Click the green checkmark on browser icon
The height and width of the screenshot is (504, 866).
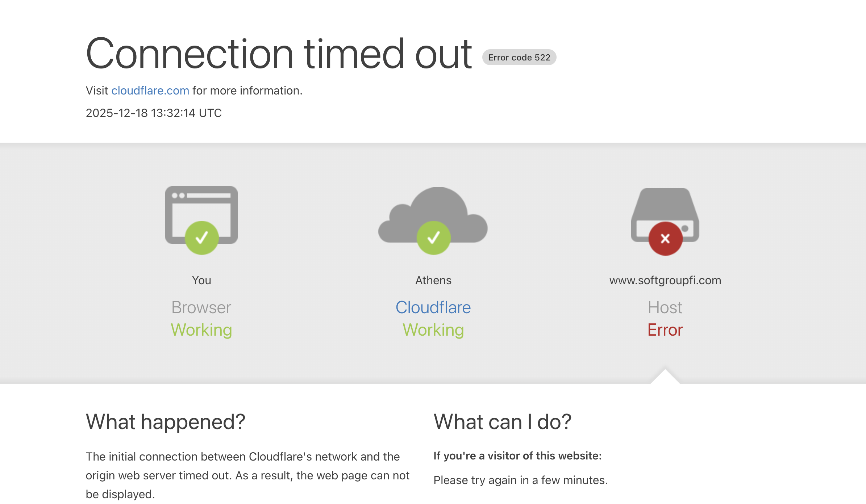(x=202, y=238)
